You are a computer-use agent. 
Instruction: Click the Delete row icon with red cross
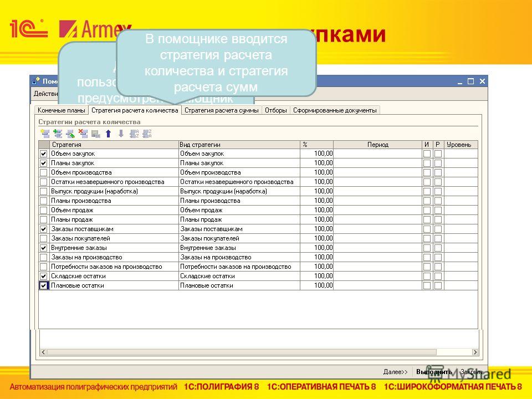coord(83,134)
